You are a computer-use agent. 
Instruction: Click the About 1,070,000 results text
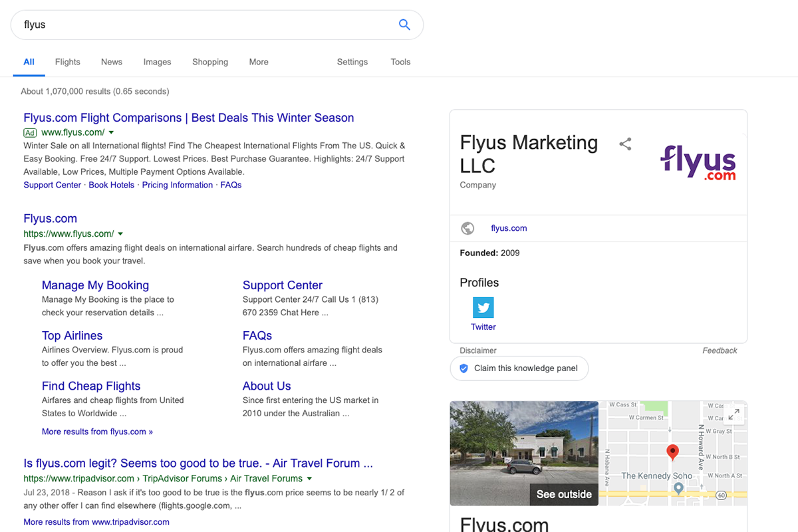click(x=95, y=91)
